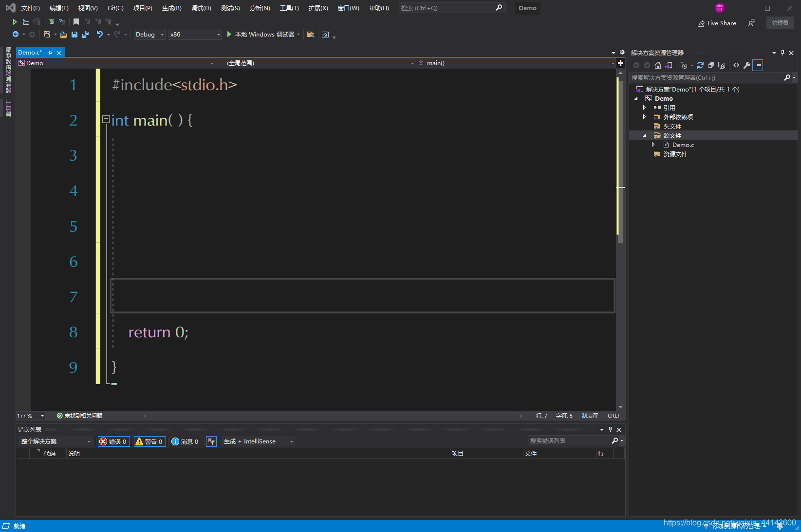Screen dimensions: 801x532
Task: Click the Find in Files icon
Action: coord(310,34)
